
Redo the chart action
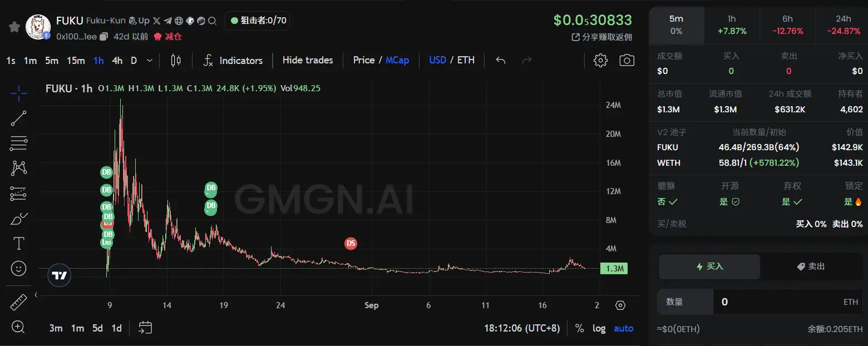tap(527, 60)
